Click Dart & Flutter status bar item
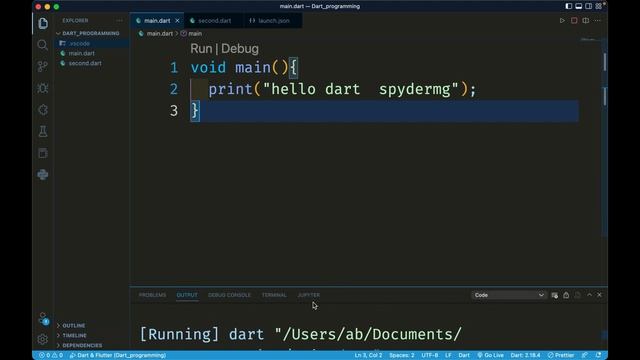The width and height of the screenshot is (640, 360). pos(118,355)
